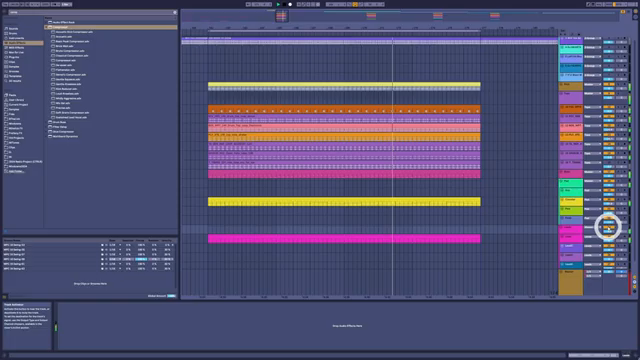Select first MPC 16 Swing groove row
Viewport: 640px width, 360px height.
(89, 245)
